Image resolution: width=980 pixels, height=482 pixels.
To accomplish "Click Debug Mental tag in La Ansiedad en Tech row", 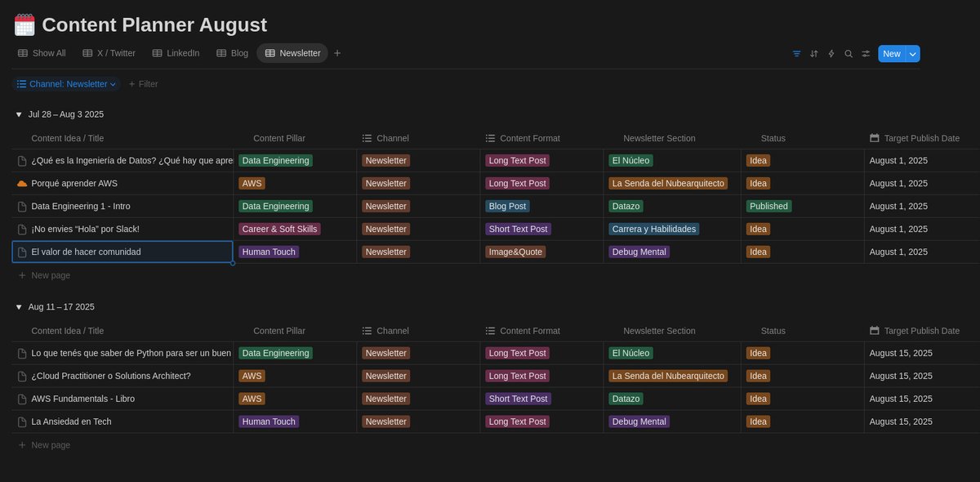I will coord(639,422).
